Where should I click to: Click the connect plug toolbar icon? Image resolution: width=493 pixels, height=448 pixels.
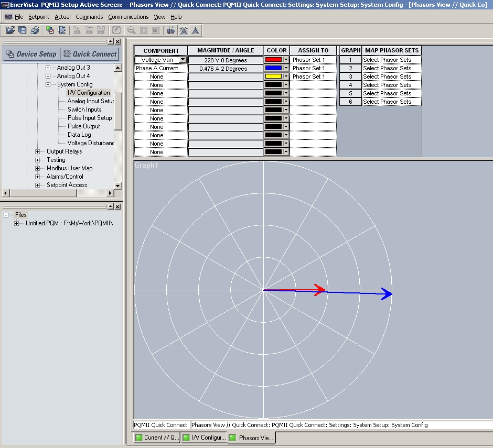[x=171, y=30]
